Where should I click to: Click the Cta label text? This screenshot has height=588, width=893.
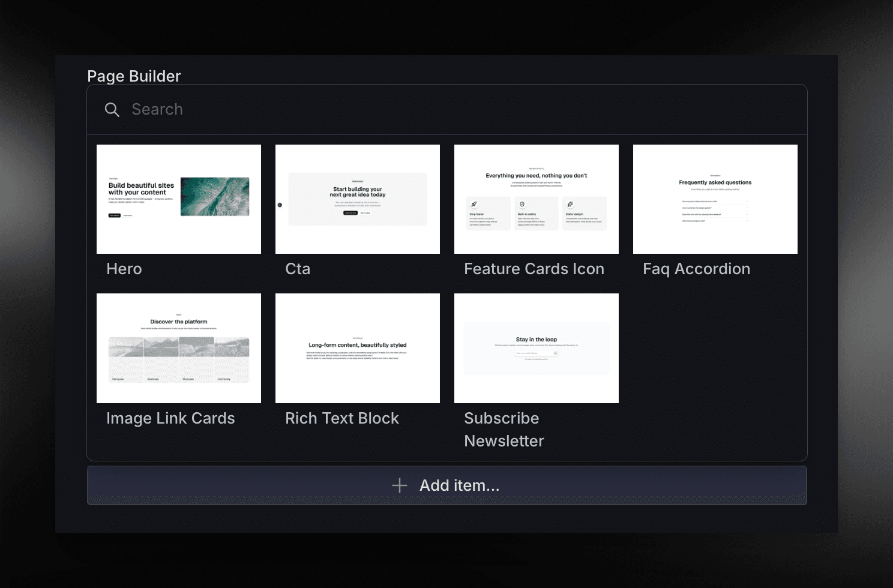coord(298,269)
